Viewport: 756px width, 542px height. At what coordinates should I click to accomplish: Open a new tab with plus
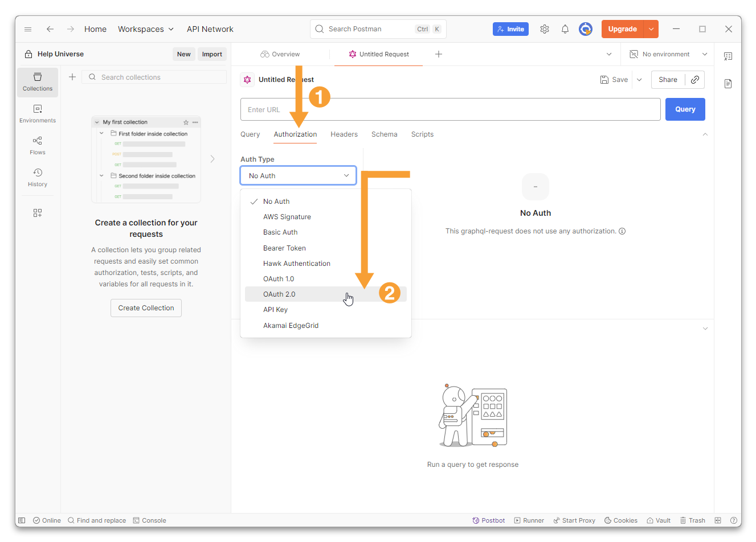[439, 54]
